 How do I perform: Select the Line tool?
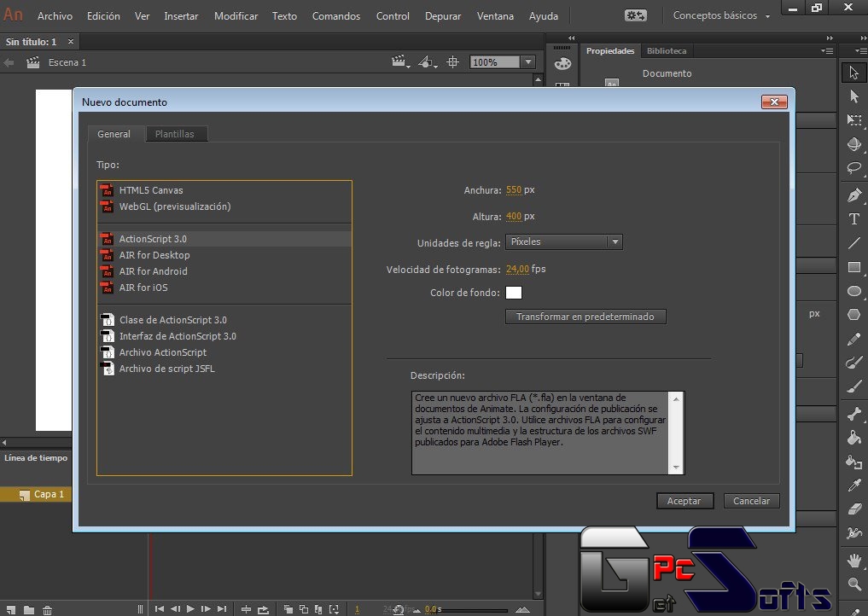coord(853,243)
